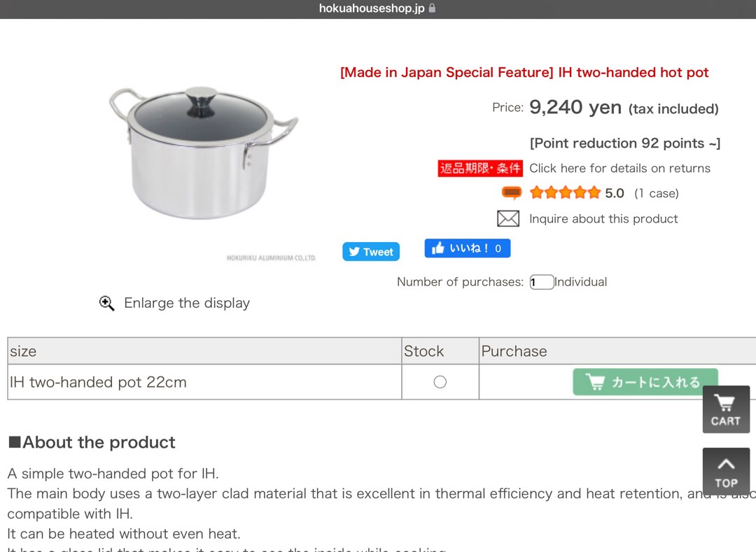The height and width of the screenshot is (552, 756).
Task: Select the stock availability circle for the 22cm pot
Action: 440,381
